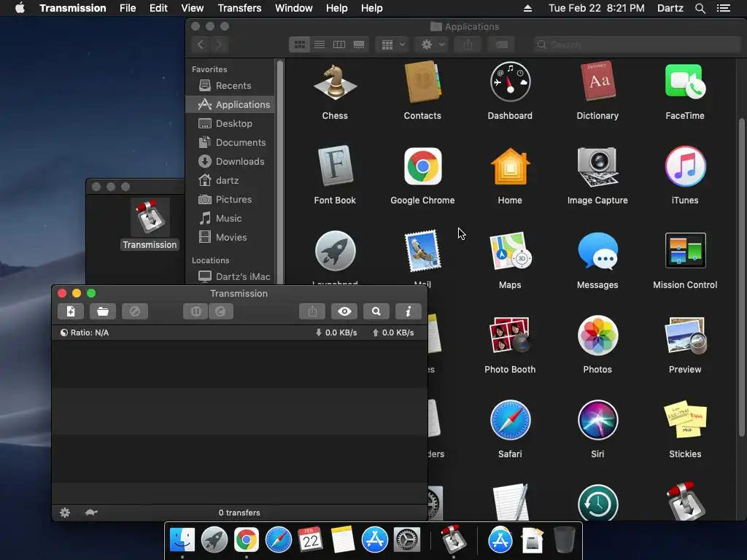Image resolution: width=747 pixels, height=560 pixels.
Task: Toggle the filter bar magnifier in Transmission
Action: [x=376, y=311]
